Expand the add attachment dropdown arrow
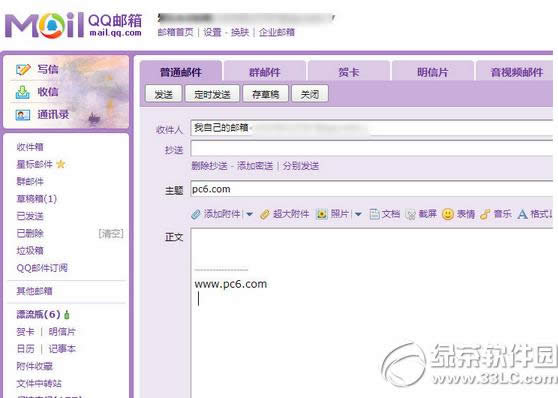This screenshot has width=558, height=398. pyautogui.click(x=249, y=214)
